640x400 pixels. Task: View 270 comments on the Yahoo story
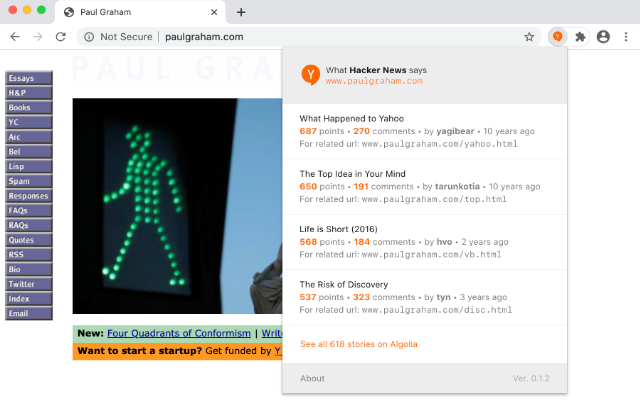tap(384, 131)
